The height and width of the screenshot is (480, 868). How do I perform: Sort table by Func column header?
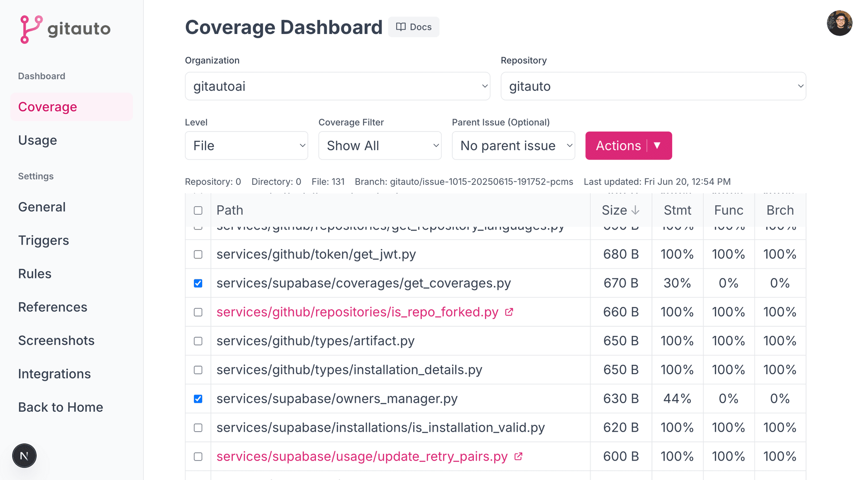point(729,210)
